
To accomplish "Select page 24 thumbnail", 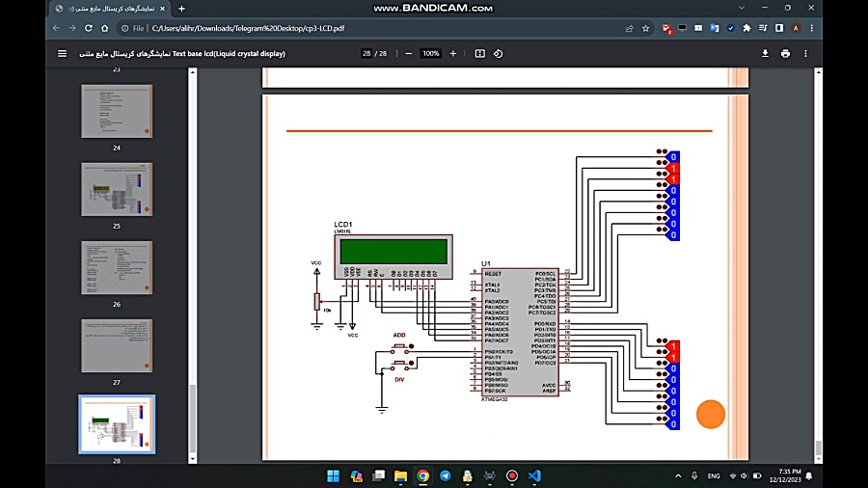I will click(117, 111).
